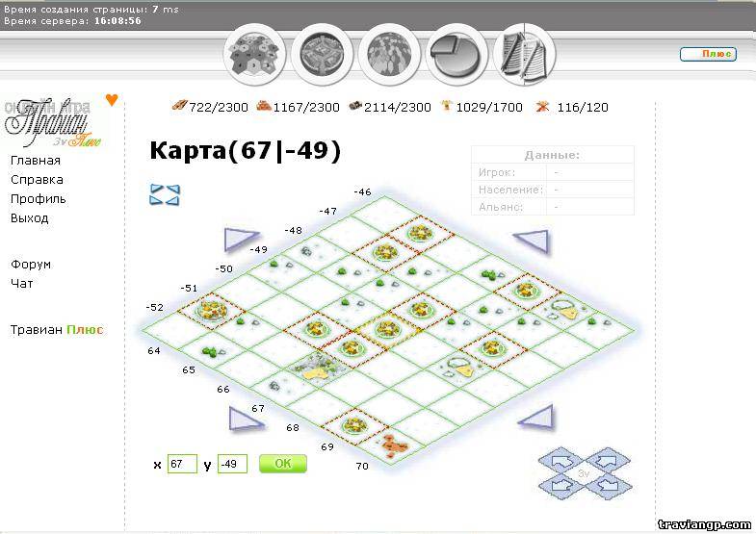Screen dimensions: 756x534
Task: Click the orange heart icon
Action: (112, 100)
